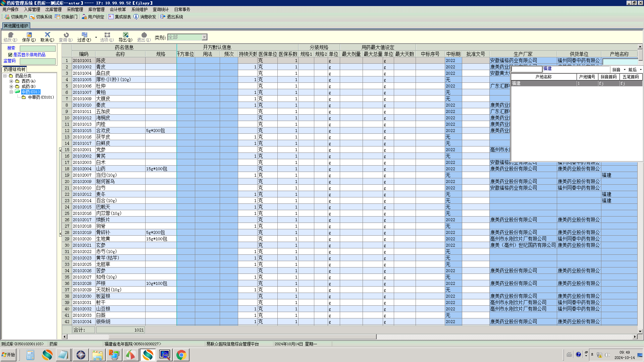Open the 查询统计 menu

click(x=161, y=9)
